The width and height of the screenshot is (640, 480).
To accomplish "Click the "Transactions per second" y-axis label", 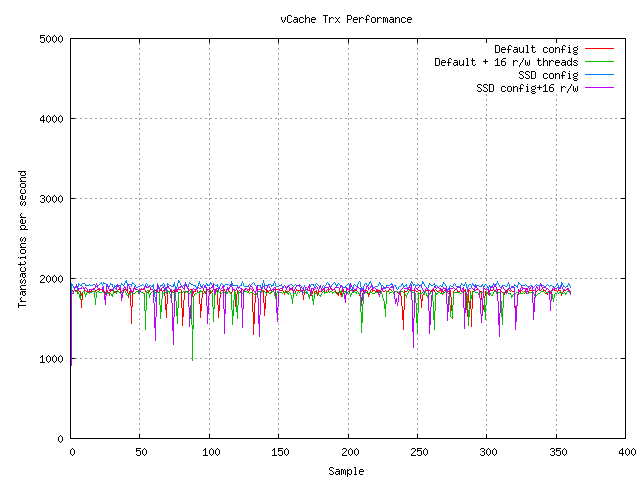I will (22, 239).
